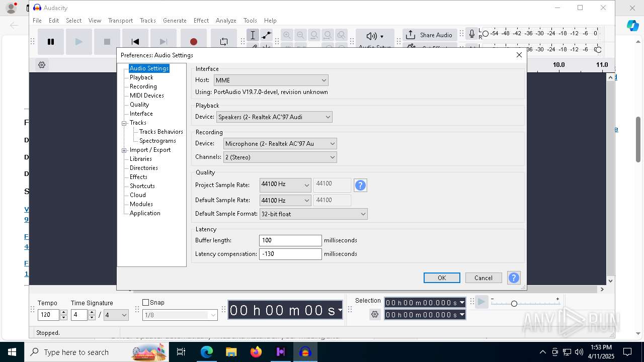Image resolution: width=644 pixels, height=362 pixels.
Task: Click the Pause button in transport toolbar
Action: [x=51, y=42]
